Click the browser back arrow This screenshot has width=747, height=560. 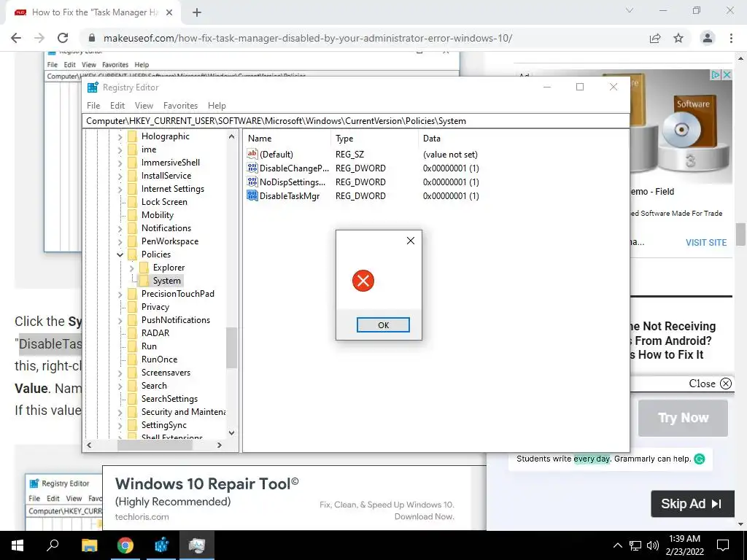[16, 38]
